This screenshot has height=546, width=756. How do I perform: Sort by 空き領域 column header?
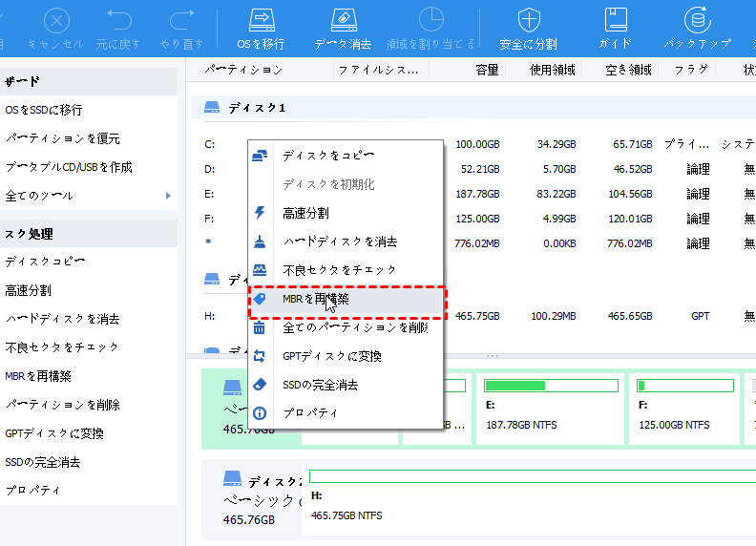coord(628,70)
